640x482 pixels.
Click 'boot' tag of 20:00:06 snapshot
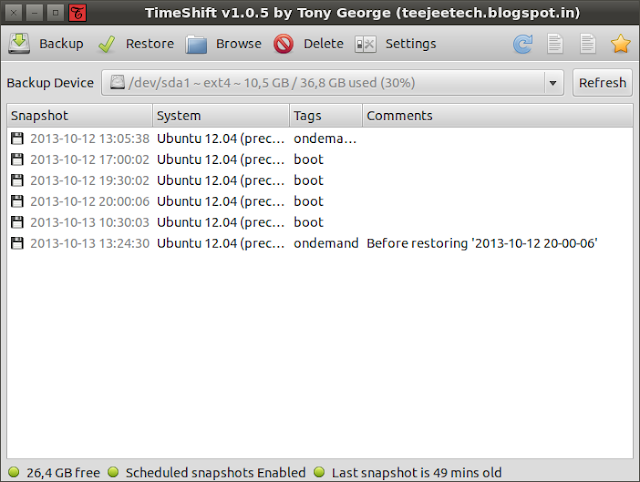pyautogui.click(x=309, y=201)
